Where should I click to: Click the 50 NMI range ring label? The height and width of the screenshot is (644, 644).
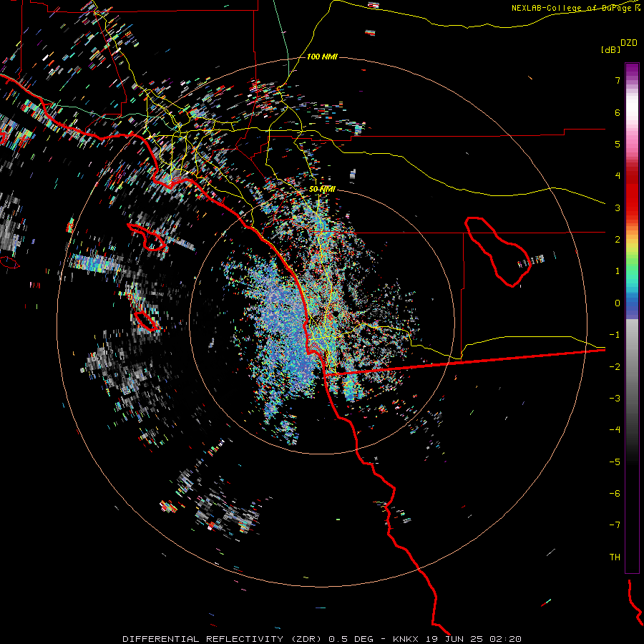[322, 189]
